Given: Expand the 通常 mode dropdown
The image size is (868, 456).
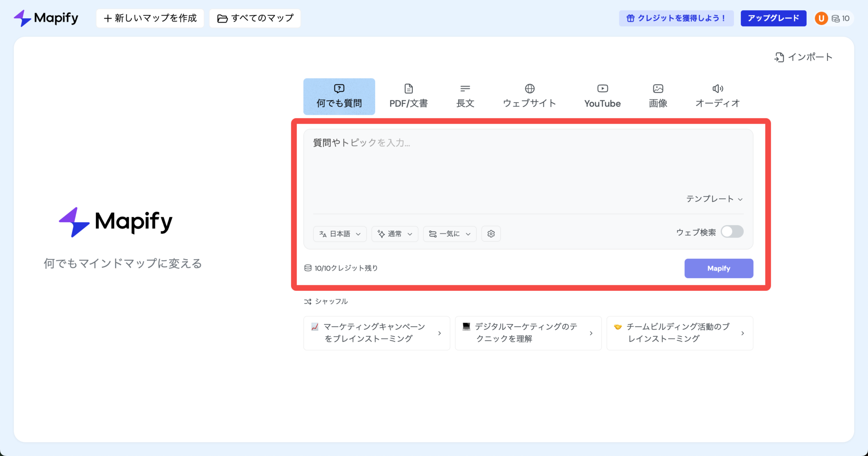Looking at the screenshot, I should 394,233.
